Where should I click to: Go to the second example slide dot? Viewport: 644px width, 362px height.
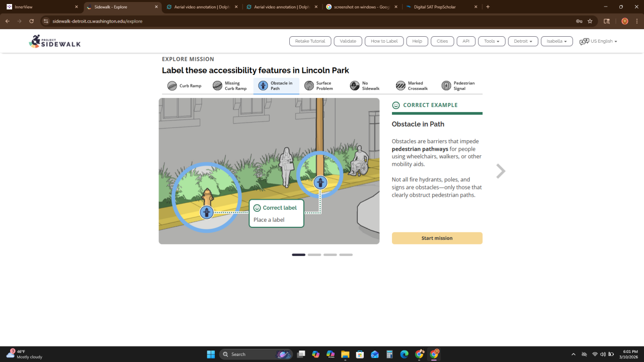click(x=314, y=255)
